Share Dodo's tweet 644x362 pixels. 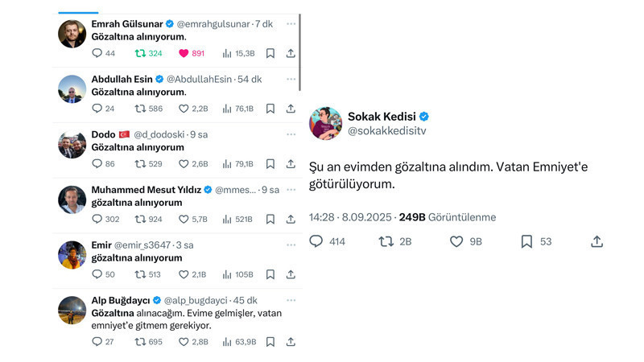291,164
